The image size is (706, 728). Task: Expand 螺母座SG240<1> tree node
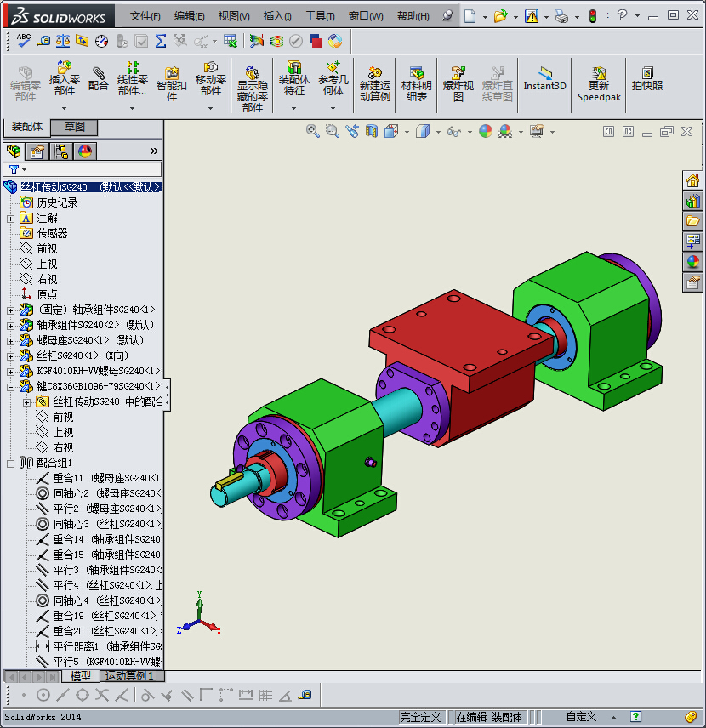pyautogui.click(x=11, y=341)
